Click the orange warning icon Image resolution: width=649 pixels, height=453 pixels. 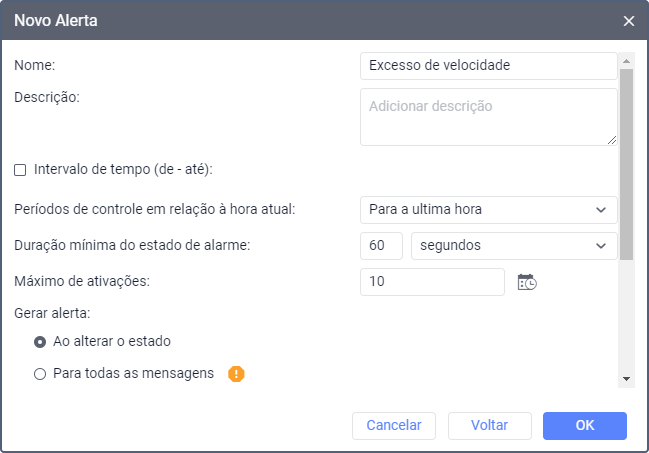(x=236, y=374)
